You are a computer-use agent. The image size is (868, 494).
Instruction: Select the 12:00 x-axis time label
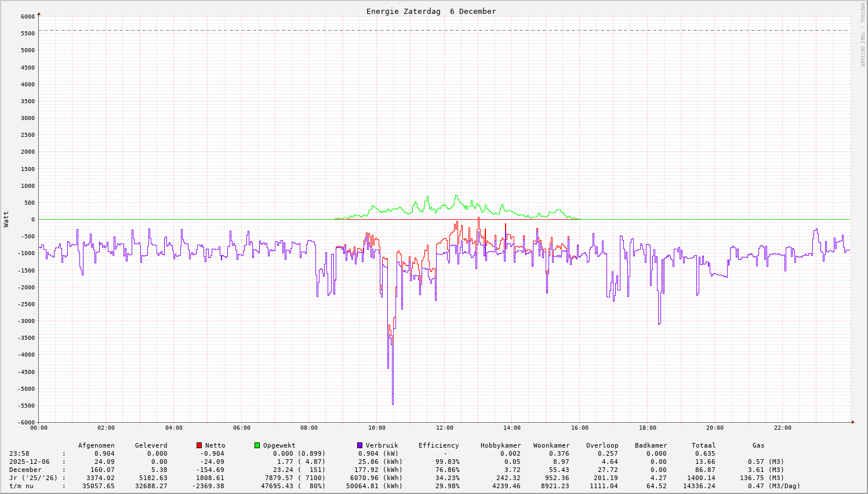pyautogui.click(x=444, y=428)
